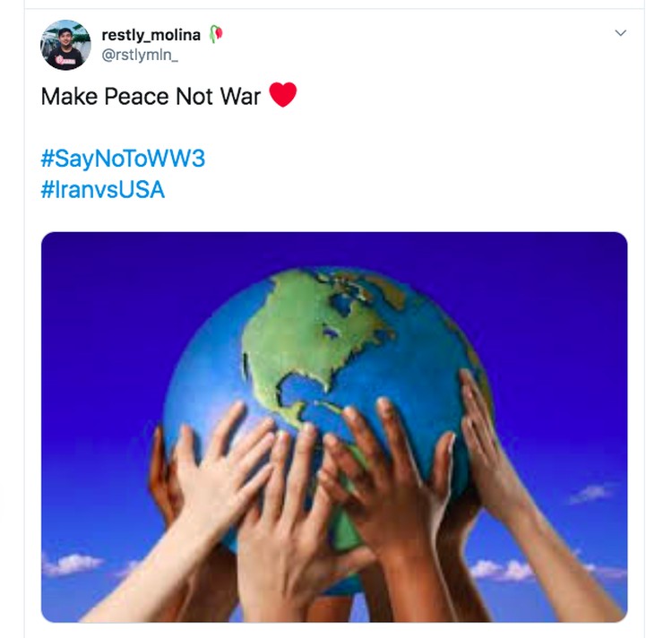The image size is (672, 638).
Task: Open restly_molina's profile avatar photo
Action: (x=65, y=45)
